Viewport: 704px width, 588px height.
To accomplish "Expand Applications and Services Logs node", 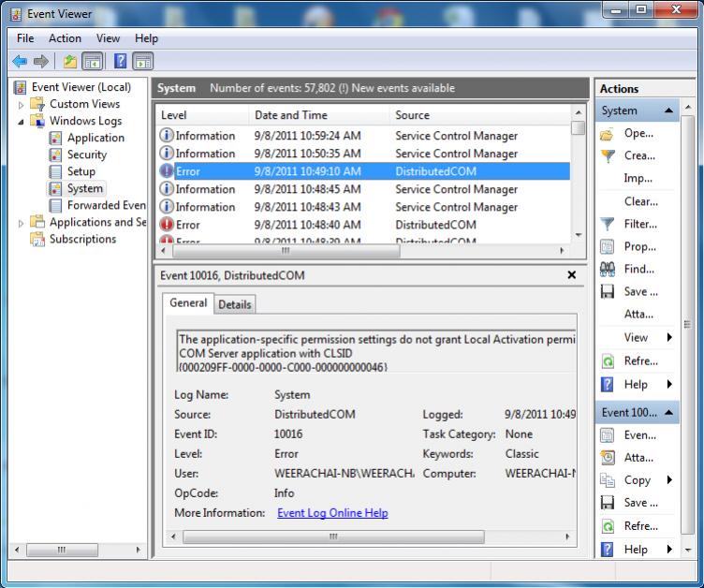I will click(x=22, y=223).
